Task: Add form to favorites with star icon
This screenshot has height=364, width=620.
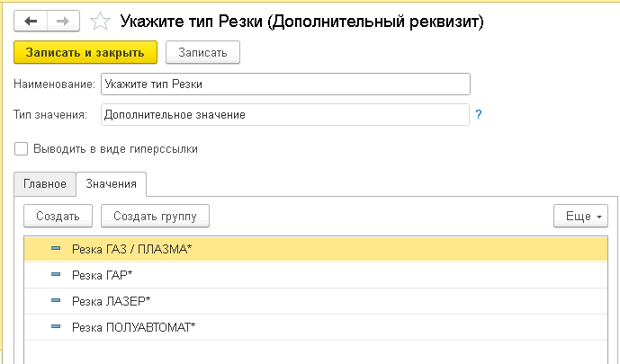Action: pos(102,22)
